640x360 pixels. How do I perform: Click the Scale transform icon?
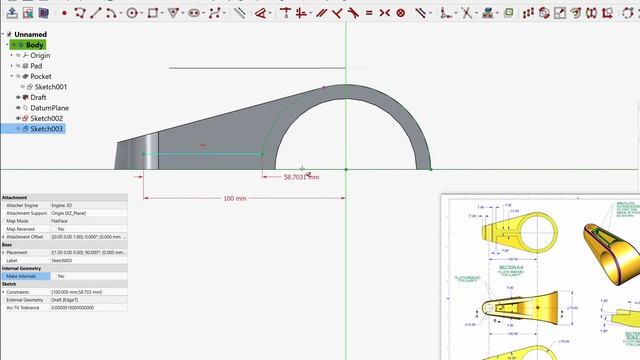pyautogui.click(x=560, y=13)
